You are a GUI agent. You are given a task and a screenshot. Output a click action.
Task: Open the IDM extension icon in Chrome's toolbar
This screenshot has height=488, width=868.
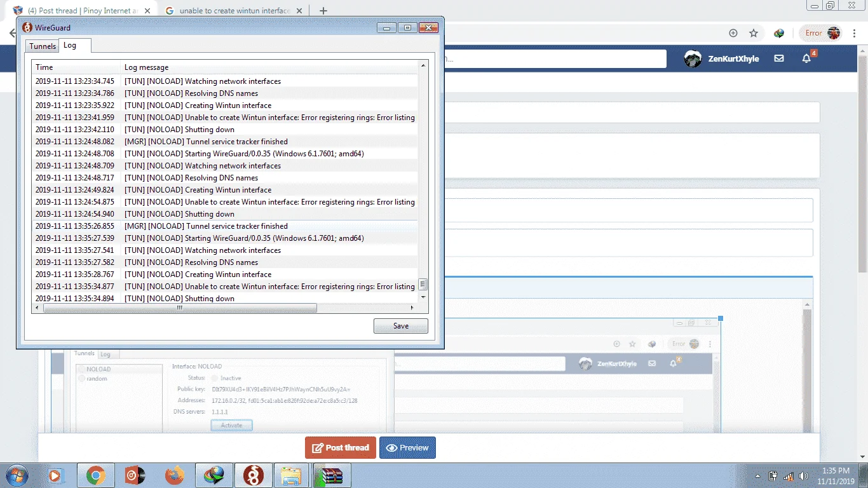pos(779,33)
